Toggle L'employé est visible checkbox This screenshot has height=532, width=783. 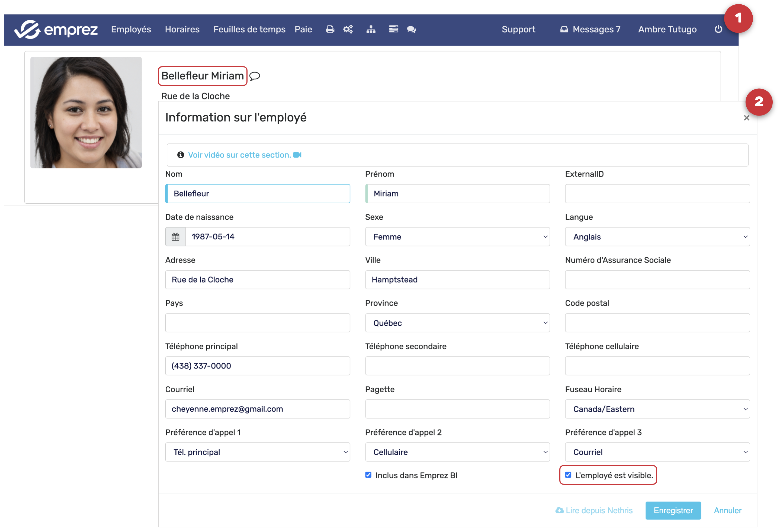pos(568,475)
